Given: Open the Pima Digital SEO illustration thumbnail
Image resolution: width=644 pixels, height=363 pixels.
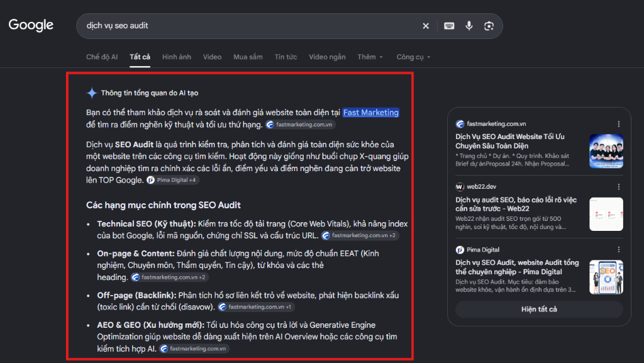Looking at the screenshot, I should pos(606,277).
